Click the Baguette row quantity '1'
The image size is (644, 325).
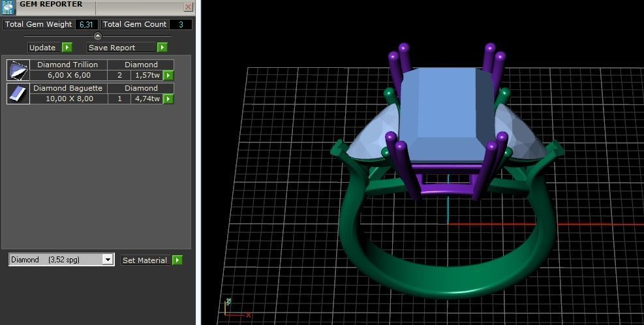click(119, 99)
